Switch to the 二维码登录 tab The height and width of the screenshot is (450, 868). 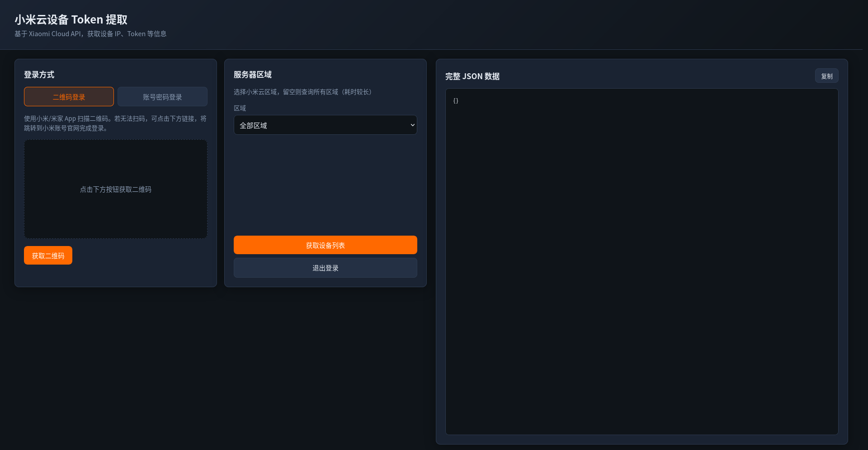[x=69, y=97]
